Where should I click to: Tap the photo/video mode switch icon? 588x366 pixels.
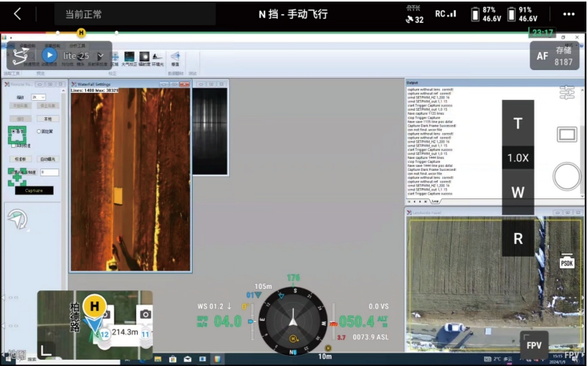pyautogui.click(x=567, y=135)
